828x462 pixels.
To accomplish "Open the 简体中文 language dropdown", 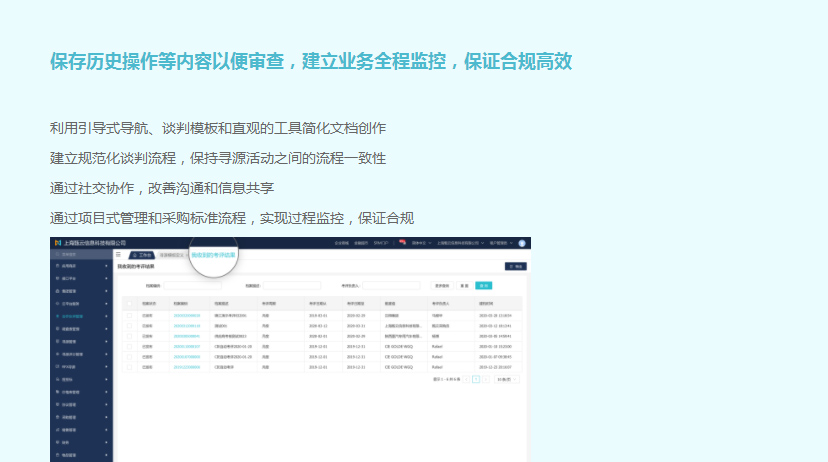I will (x=421, y=243).
